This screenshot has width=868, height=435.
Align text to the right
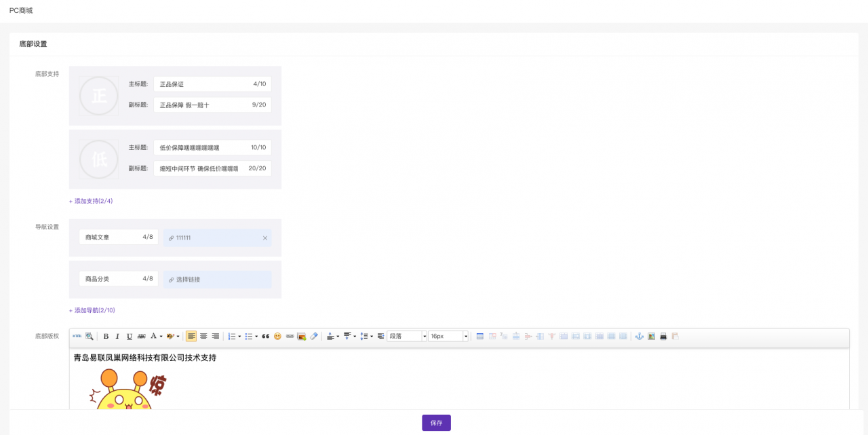(x=216, y=336)
